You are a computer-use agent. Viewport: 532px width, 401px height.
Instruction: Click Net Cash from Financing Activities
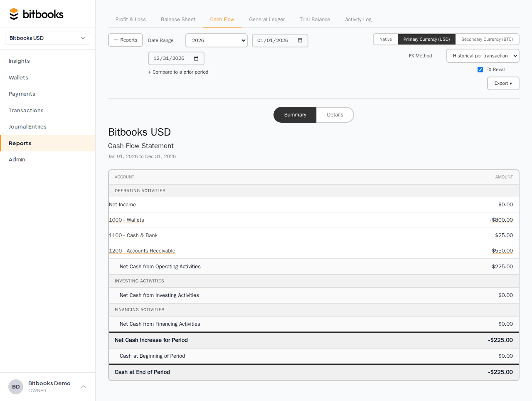160,324
